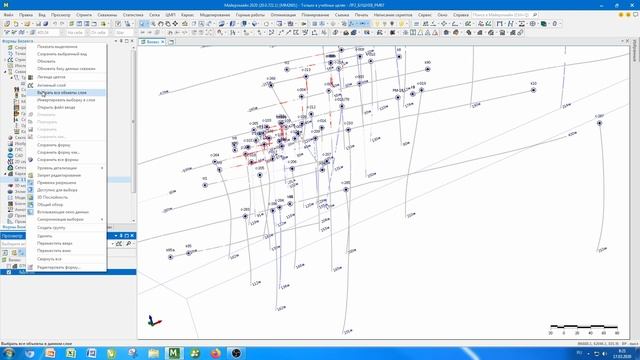Open Excel from the taskbar
Image resolution: width=640 pixels, height=360 pixels.
(x=71, y=353)
